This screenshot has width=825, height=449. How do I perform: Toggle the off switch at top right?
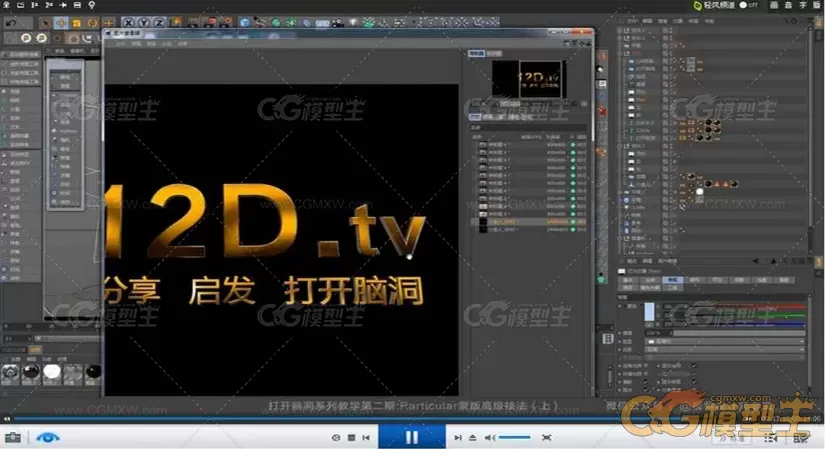tap(749, 5)
